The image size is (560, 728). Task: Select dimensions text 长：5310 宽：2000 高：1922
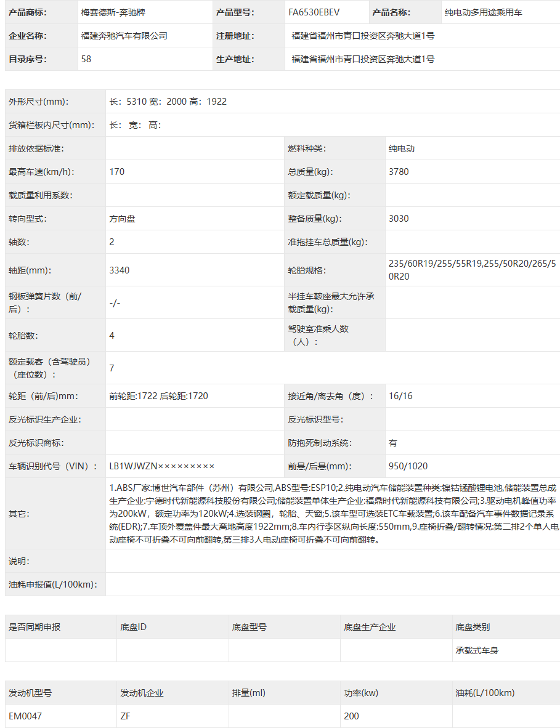pos(168,102)
